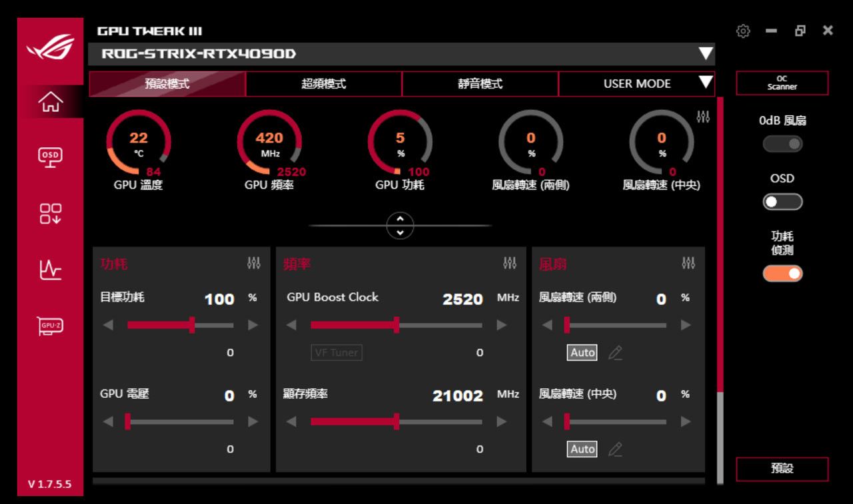Open 功耗 panel settings icon
Image resolution: width=853 pixels, height=504 pixels.
(254, 263)
